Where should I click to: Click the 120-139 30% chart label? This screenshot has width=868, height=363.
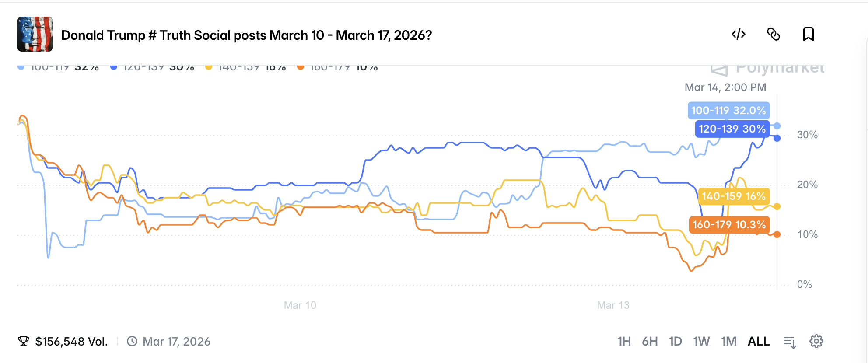[x=732, y=129]
